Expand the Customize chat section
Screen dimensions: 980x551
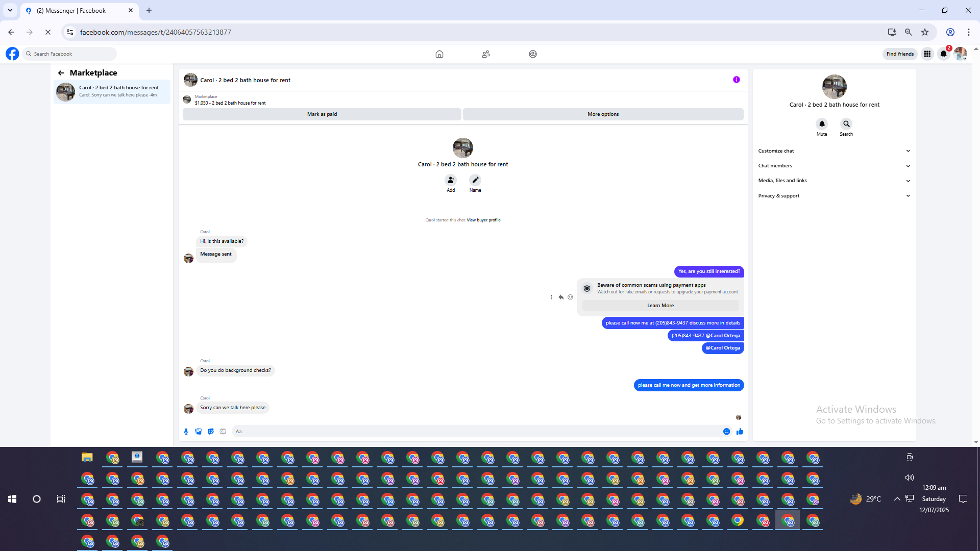834,151
